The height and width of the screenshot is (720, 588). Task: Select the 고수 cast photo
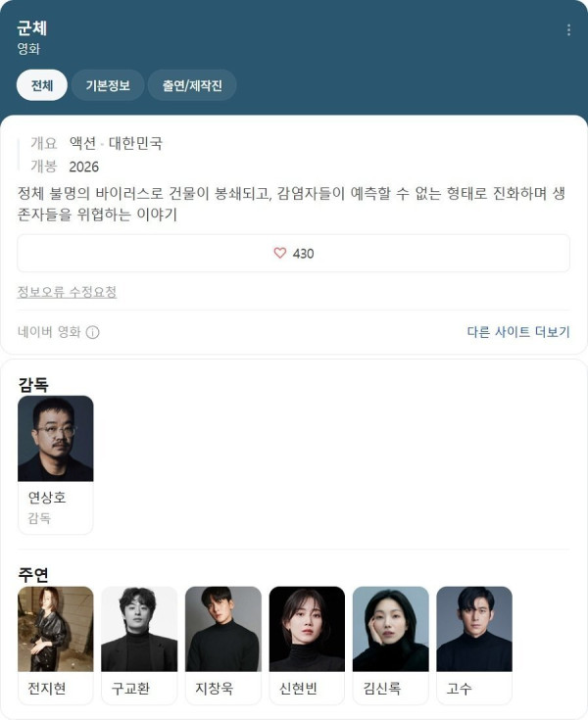[474, 629]
